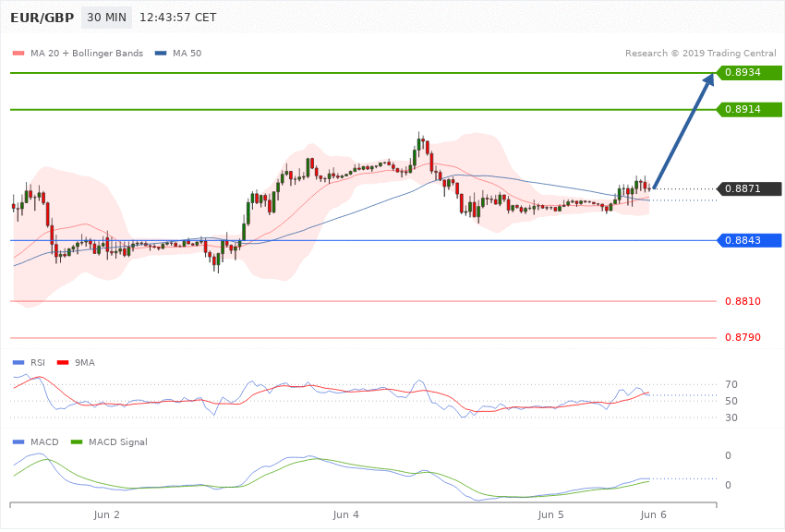Click the MACD Signal legend label
The width and height of the screenshot is (785, 532).
click(118, 441)
